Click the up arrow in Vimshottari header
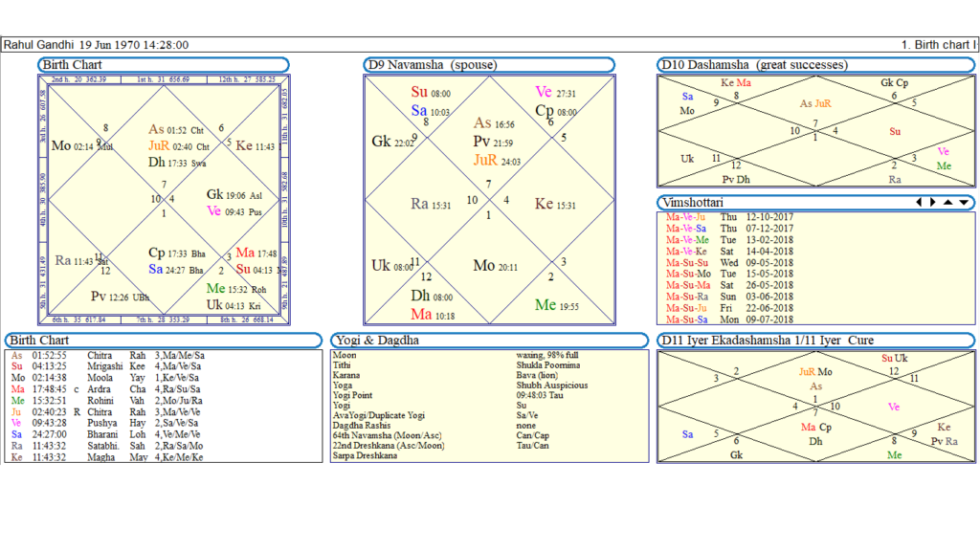Image resolution: width=980 pixels, height=551 pixels. (x=948, y=203)
